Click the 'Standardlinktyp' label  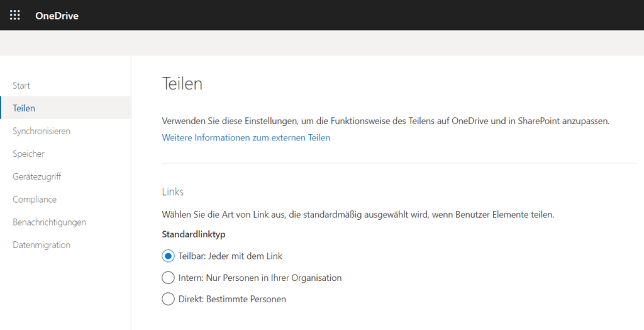coord(194,234)
